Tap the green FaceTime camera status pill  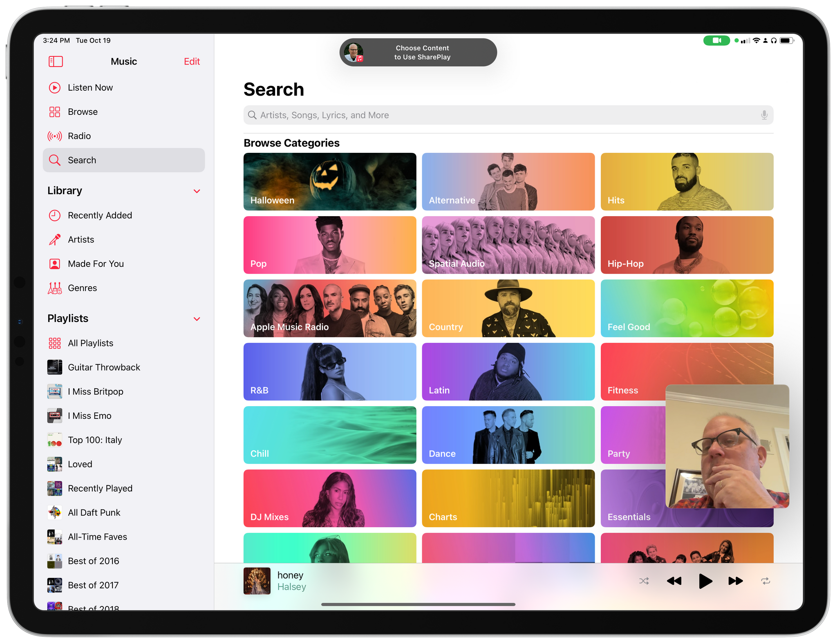point(716,40)
